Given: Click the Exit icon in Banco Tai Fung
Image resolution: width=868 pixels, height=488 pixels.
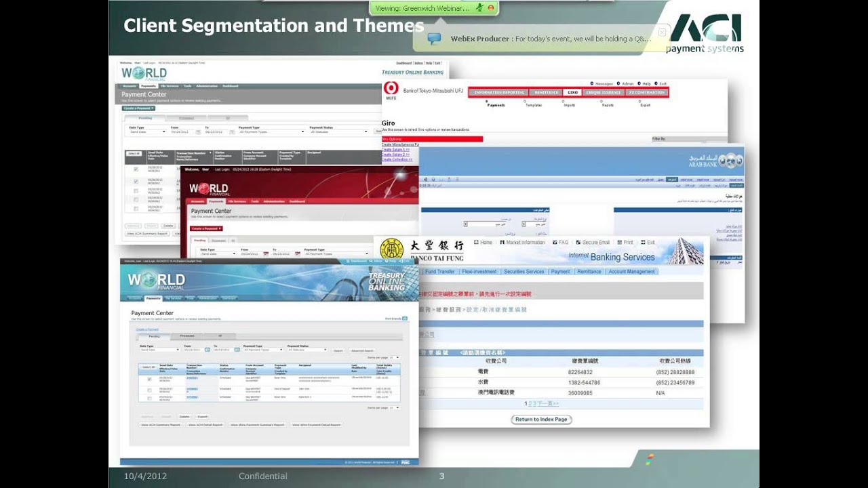Looking at the screenshot, I should point(642,242).
